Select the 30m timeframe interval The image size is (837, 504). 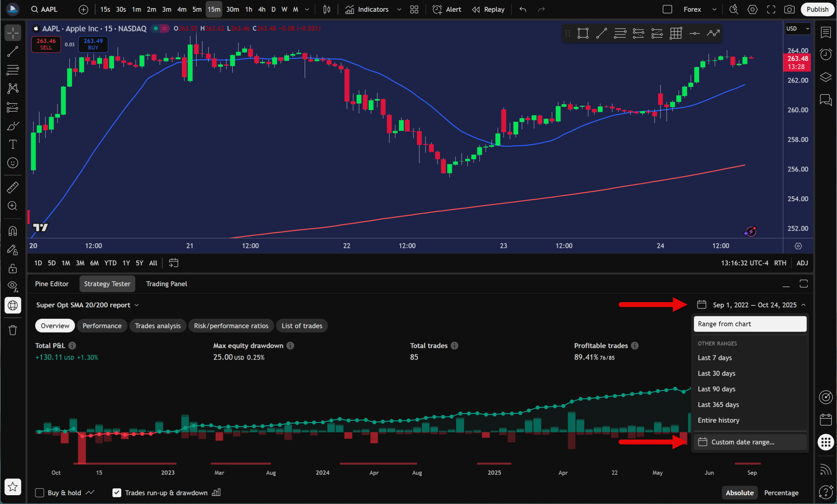tap(232, 9)
